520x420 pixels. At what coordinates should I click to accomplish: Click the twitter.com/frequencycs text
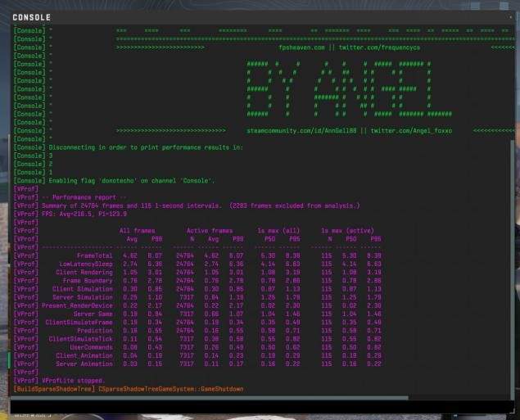[379, 47]
